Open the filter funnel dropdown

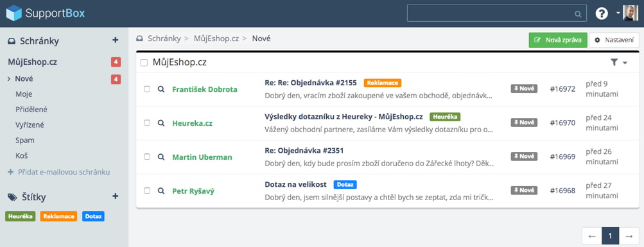tap(619, 62)
